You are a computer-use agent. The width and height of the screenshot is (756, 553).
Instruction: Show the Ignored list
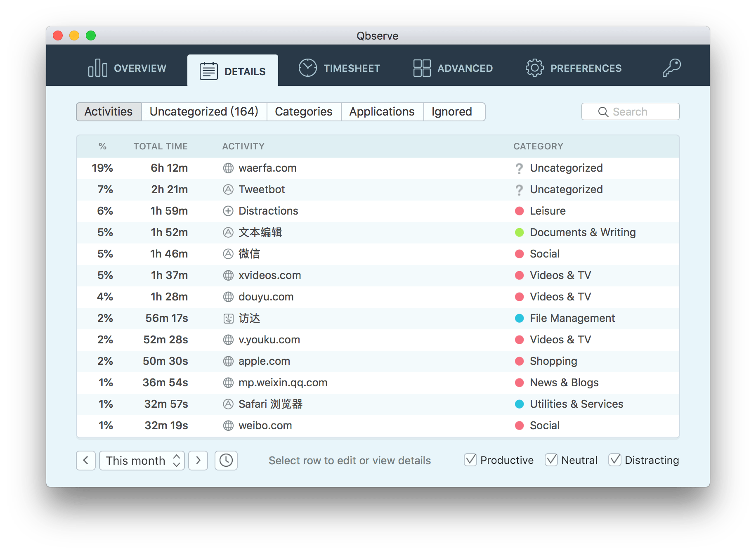[x=454, y=112]
